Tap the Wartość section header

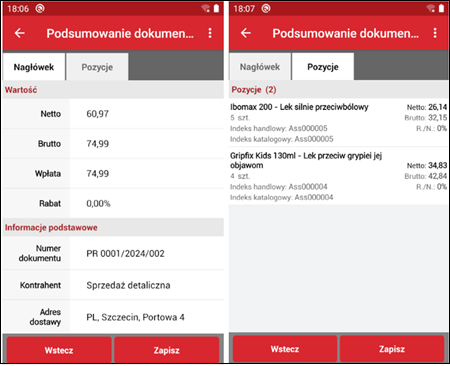point(113,90)
